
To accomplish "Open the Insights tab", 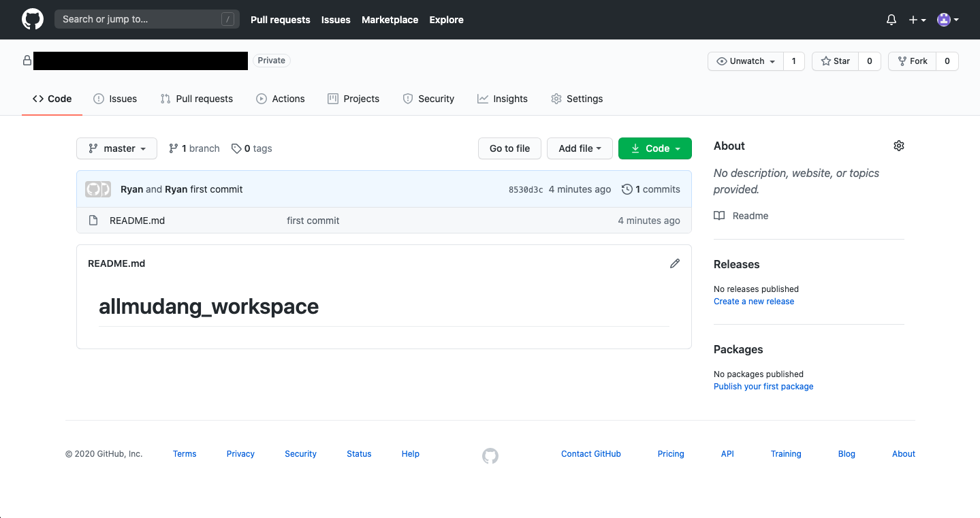I will pyautogui.click(x=503, y=99).
